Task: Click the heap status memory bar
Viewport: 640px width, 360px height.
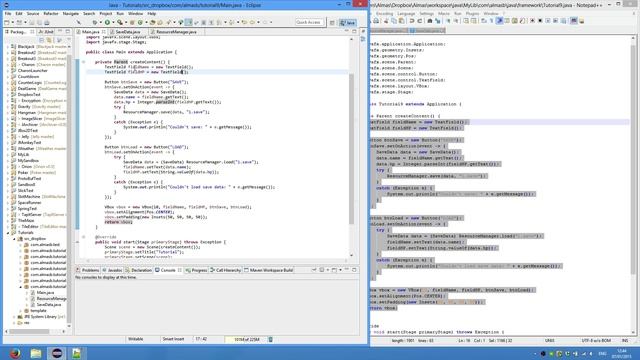Action: coord(246,339)
